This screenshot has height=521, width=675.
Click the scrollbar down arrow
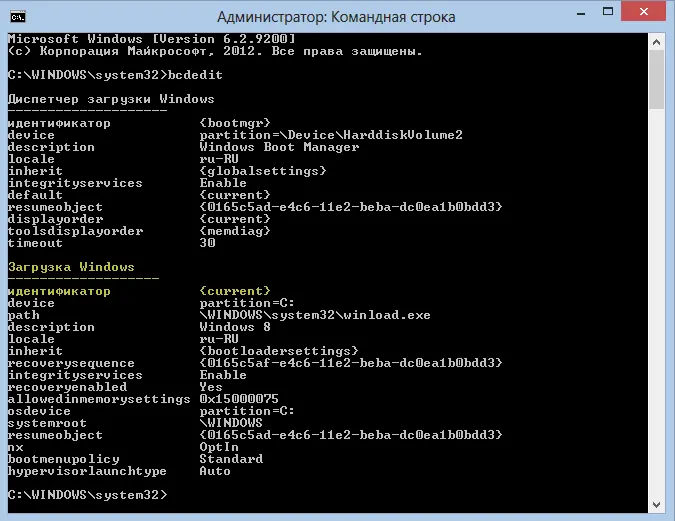click(656, 505)
